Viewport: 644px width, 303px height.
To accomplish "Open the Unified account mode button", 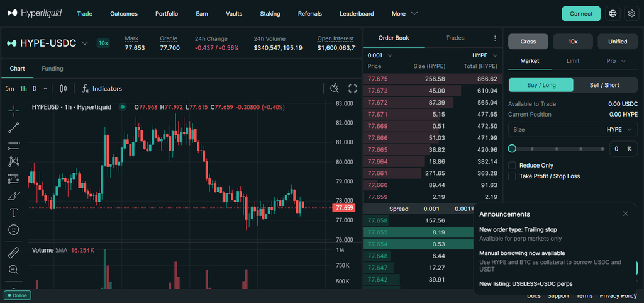I will 618,42.
